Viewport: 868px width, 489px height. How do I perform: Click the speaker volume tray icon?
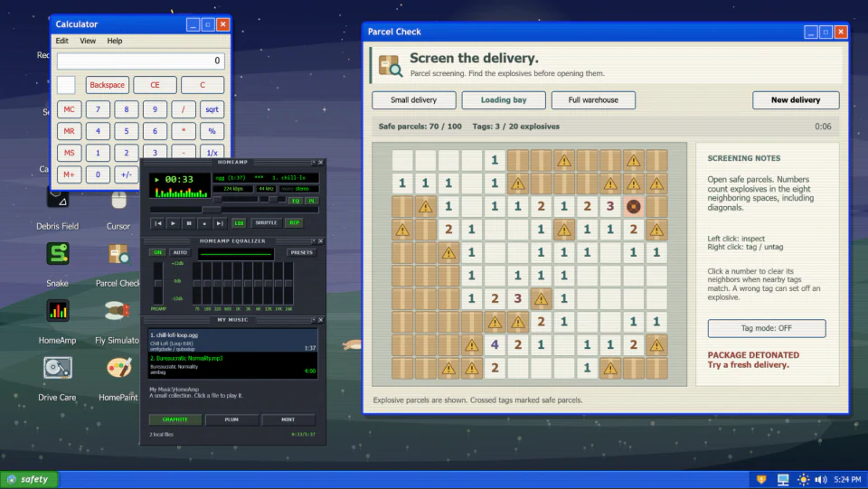pos(821,479)
